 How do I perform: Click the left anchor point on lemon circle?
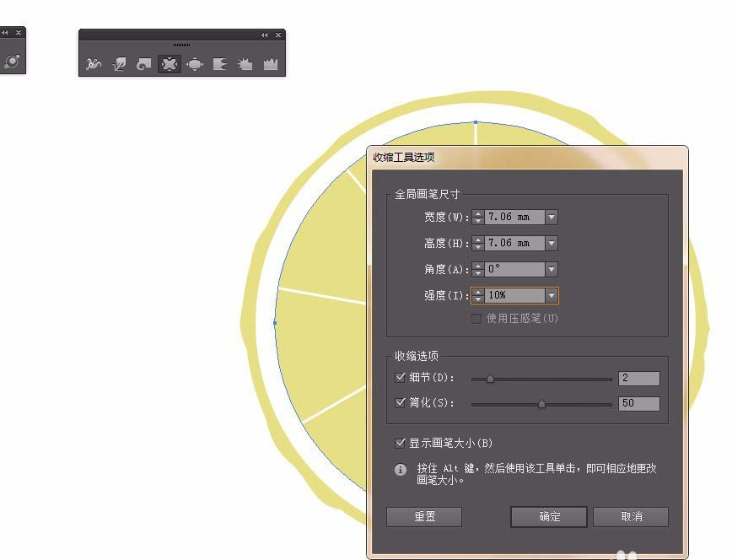[275, 323]
